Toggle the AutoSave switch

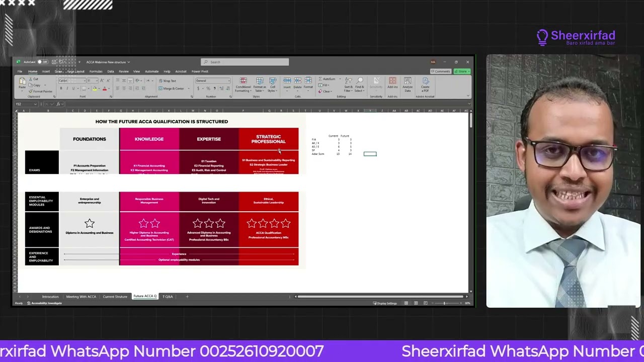42,62
